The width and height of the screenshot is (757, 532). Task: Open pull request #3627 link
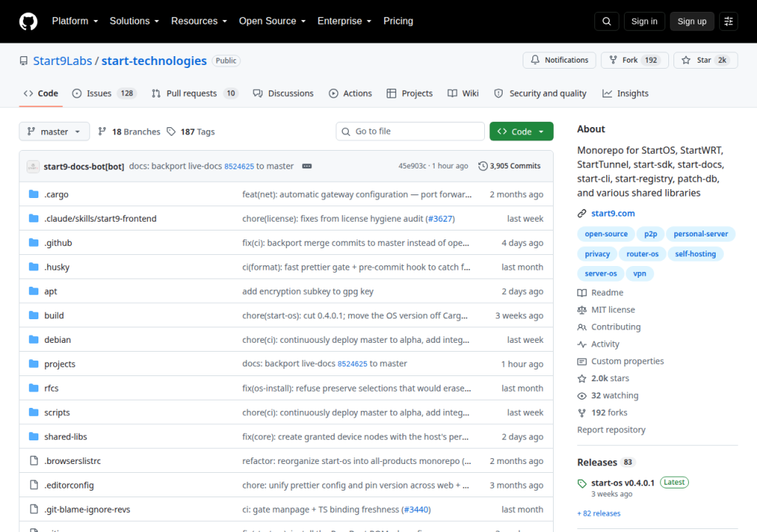pos(441,219)
